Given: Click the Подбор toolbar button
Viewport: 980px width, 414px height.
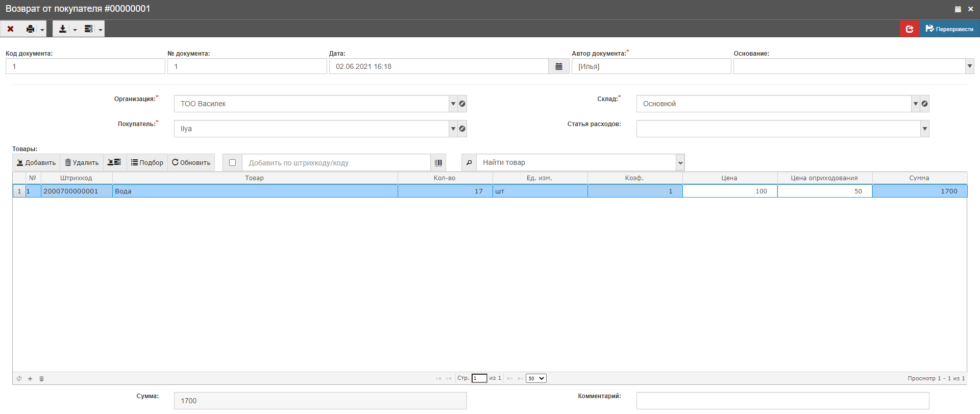Looking at the screenshot, I should 147,163.
